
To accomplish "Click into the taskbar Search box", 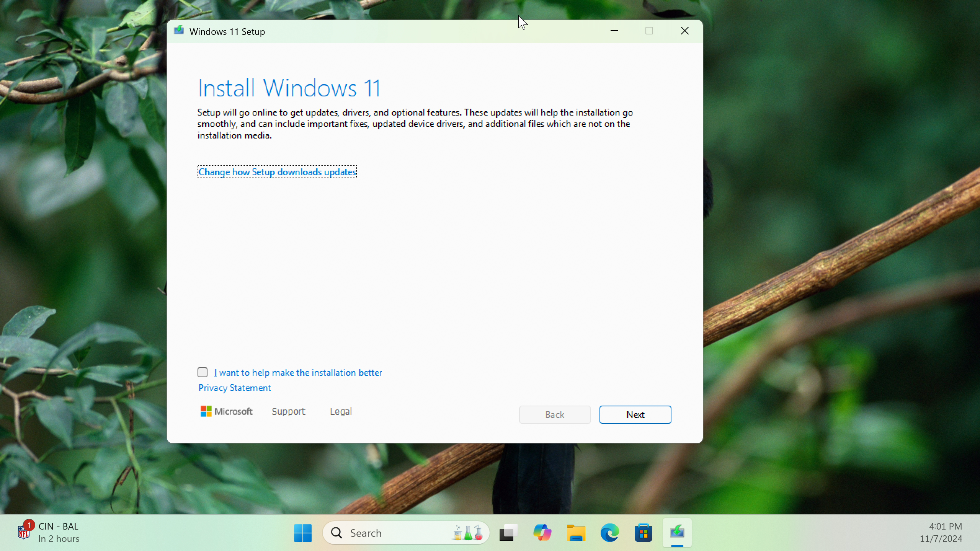I will [x=406, y=533].
